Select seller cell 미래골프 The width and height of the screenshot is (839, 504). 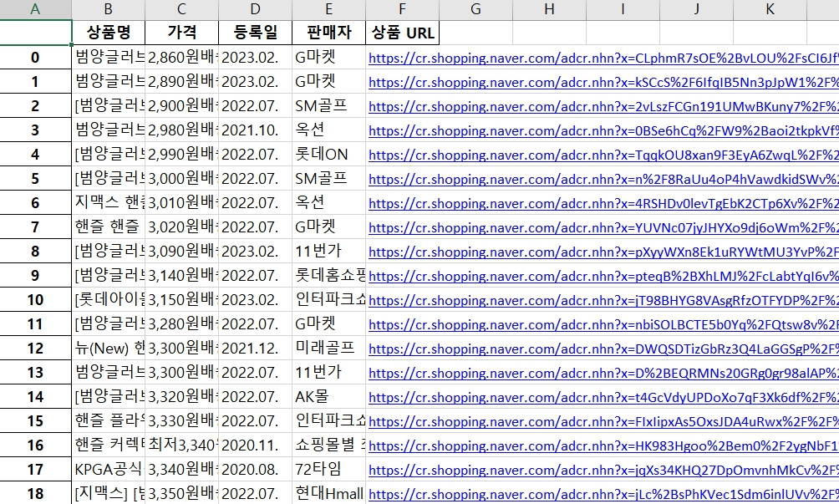pyautogui.click(x=328, y=348)
